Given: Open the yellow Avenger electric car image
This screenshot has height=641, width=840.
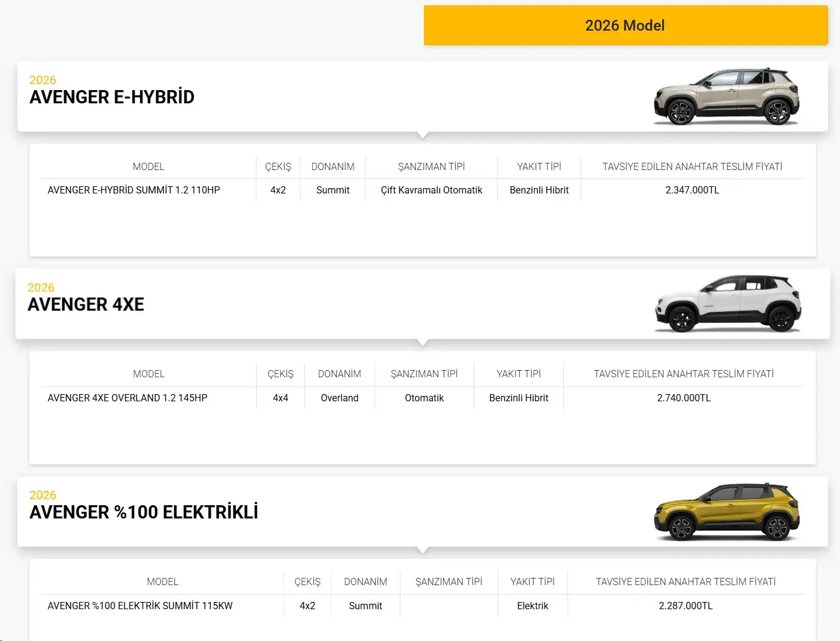Looking at the screenshot, I should tap(727, 511).
